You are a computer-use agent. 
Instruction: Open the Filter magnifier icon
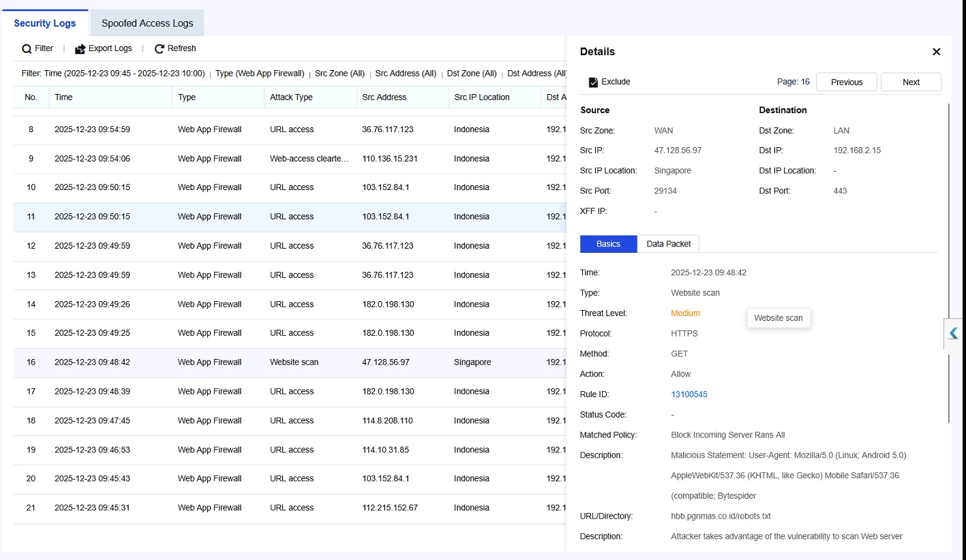pyautogui.click(x=27, y=48)
